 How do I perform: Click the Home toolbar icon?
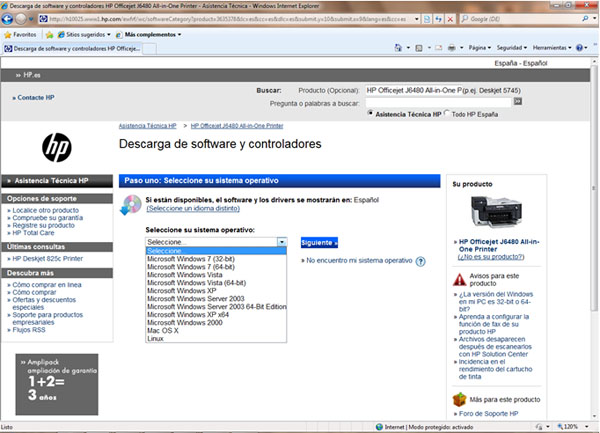pyautogui.click(x=398, y=48)
